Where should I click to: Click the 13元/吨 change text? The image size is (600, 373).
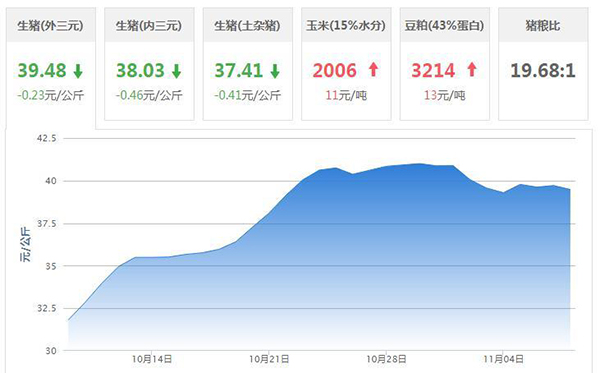tap(445, 95)
